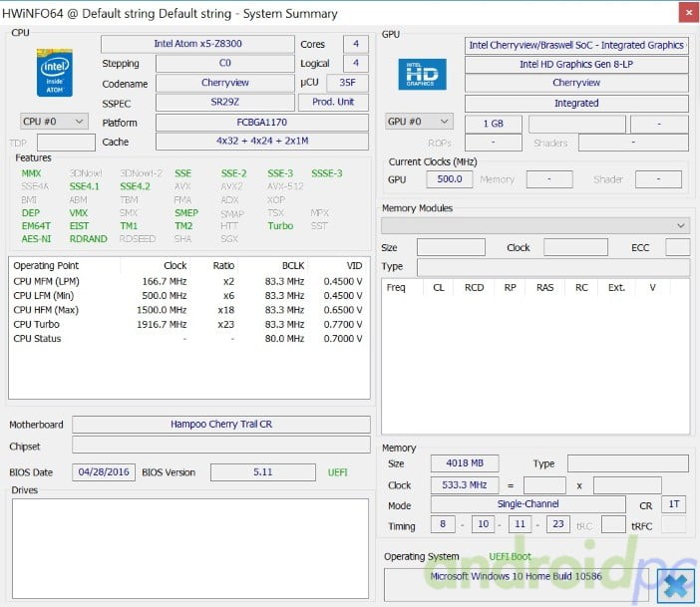Click the Hampoo Cherry Trail CR motherboard field
700x607 pixels.
221,424
